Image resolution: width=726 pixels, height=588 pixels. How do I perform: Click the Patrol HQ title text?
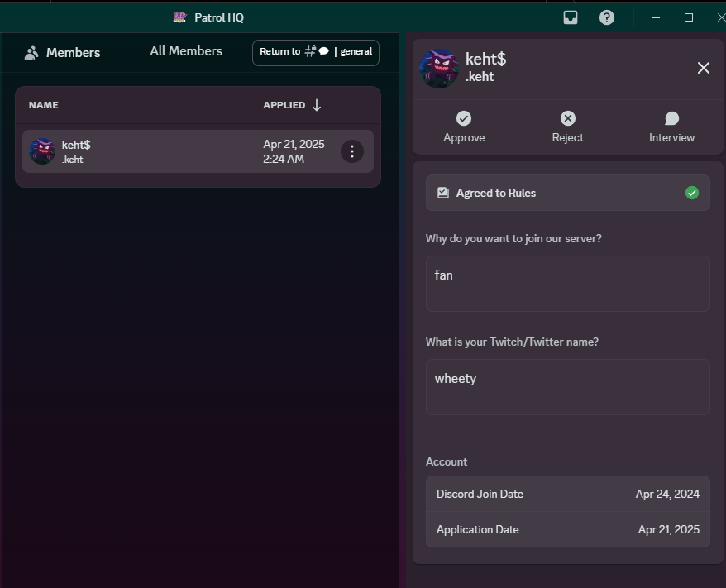pos(219,17)
